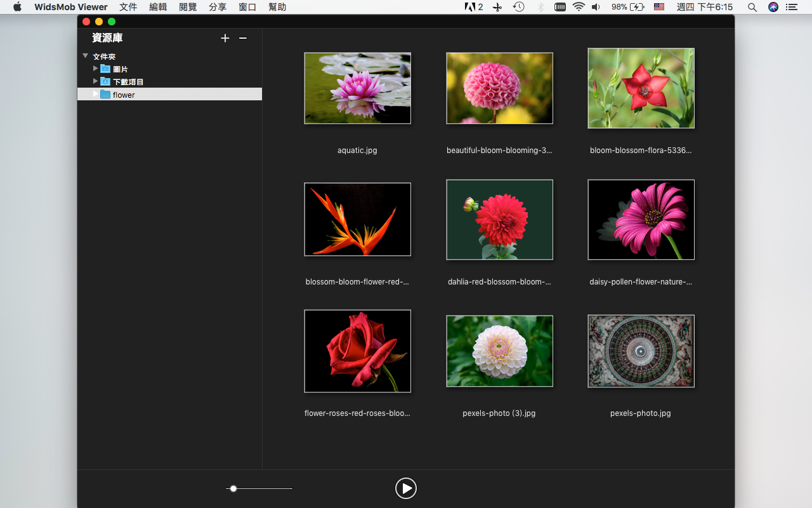Expand the 下載項目 folder disclosure triangle
This screenshot has height=508, width=812.
point(95,81)
